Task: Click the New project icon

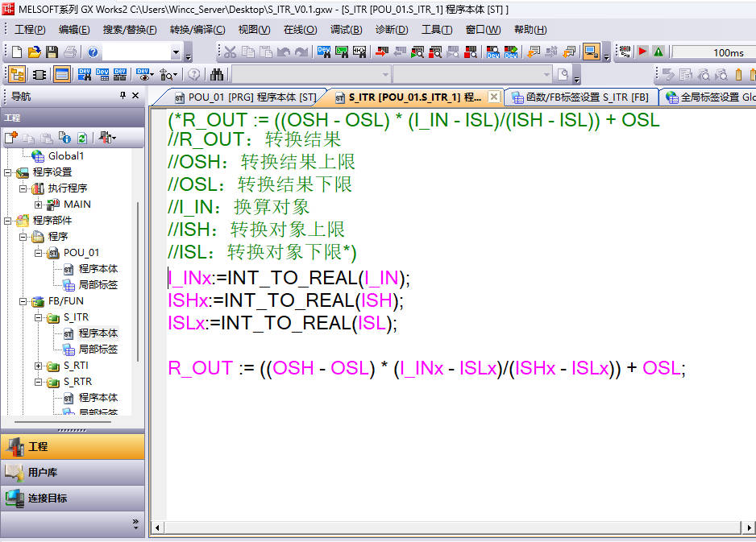Action: 16,52
